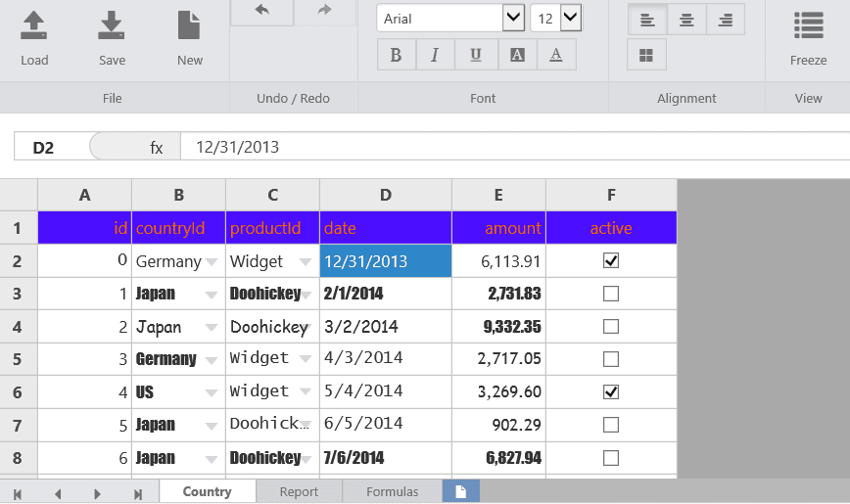Select the date cell 7/6/2014
Viewport: 850px width, 504px height.
[x=386, y=458]
